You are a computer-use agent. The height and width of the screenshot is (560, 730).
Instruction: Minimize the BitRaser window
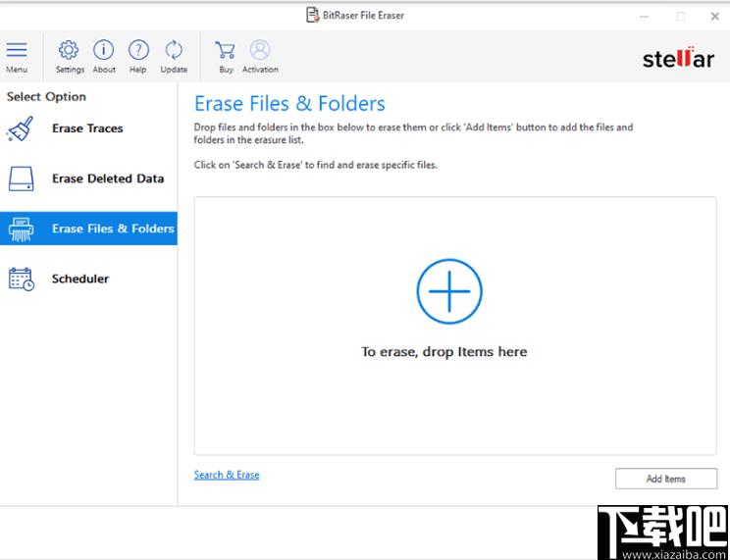point(645,17)
